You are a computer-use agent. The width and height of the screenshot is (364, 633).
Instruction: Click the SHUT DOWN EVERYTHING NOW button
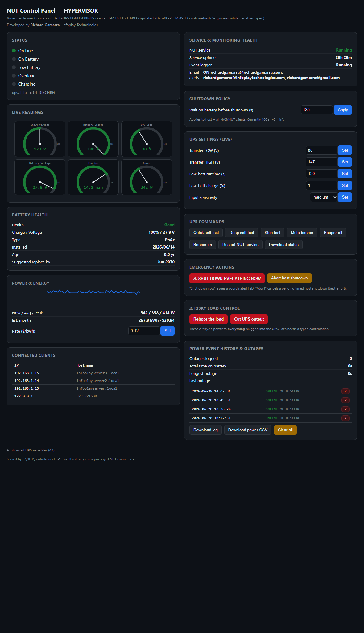click(x=227, y=279)
